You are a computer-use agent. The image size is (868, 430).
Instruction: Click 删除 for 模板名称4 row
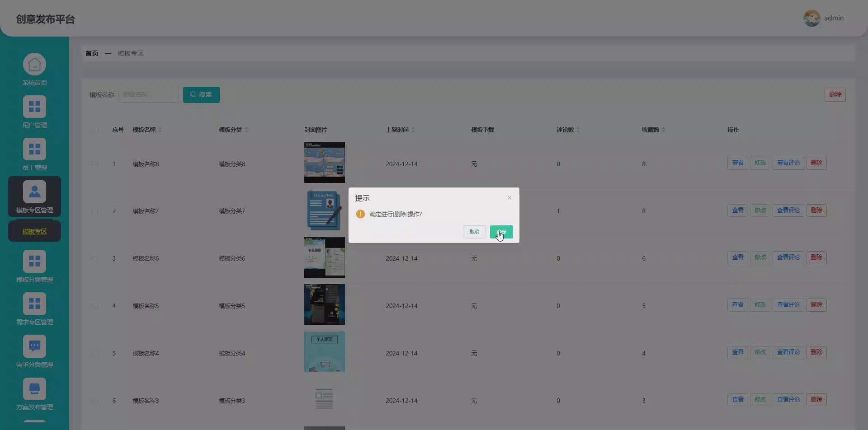pyautogui.click(x=816, y=352)
